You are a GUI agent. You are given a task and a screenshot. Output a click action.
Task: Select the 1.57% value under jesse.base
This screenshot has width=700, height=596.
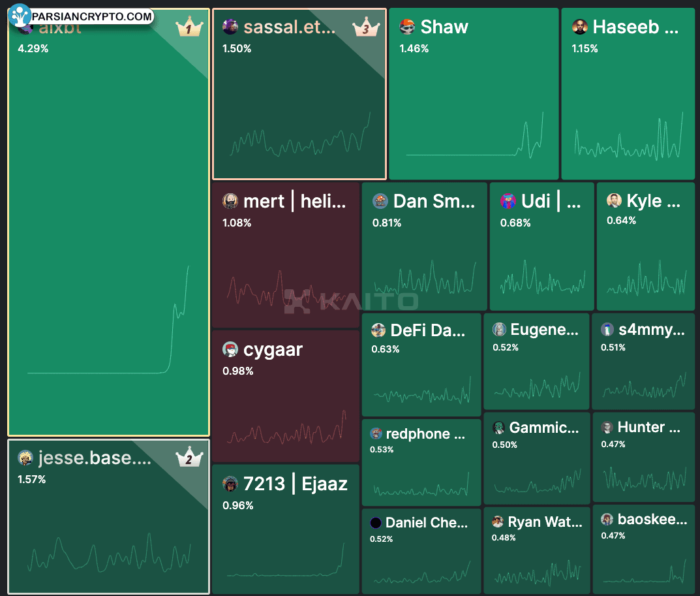click(32, 479)
